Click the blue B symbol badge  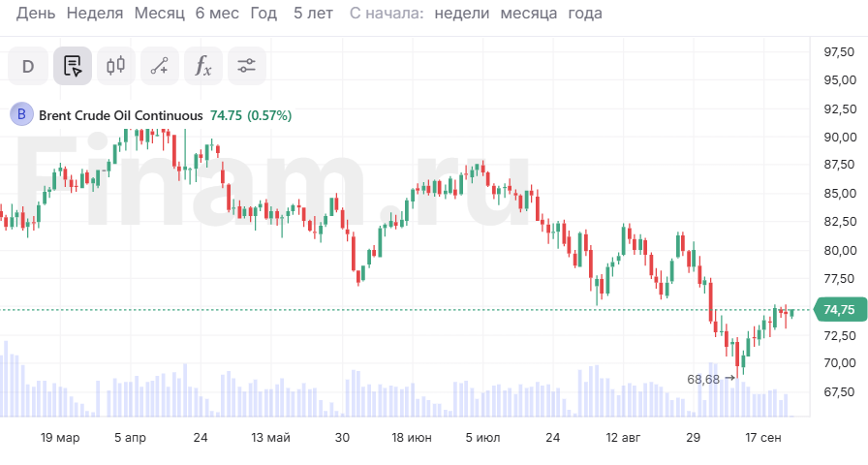point(21,115)
